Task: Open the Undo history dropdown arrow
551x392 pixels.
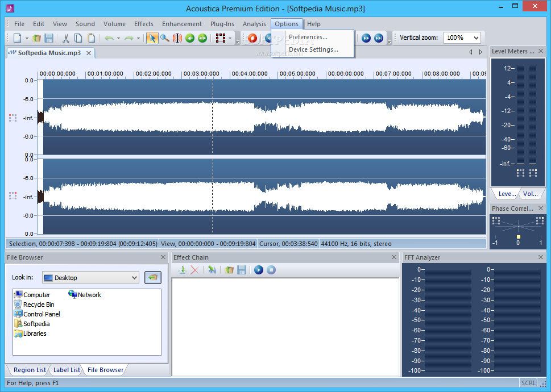Action: pos(118,38)
